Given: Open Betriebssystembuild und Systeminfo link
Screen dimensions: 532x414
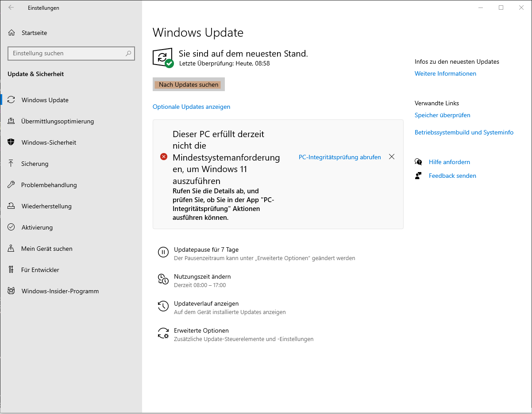Looking at the screenshot, I should pyautogui.click(x=464, y=132).
